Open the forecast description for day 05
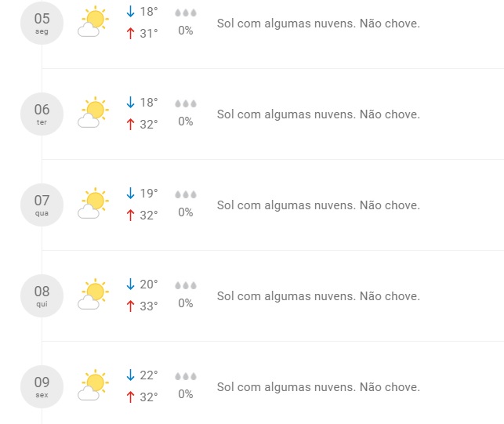This screenshot has width=504, height=424. point(318,24)
